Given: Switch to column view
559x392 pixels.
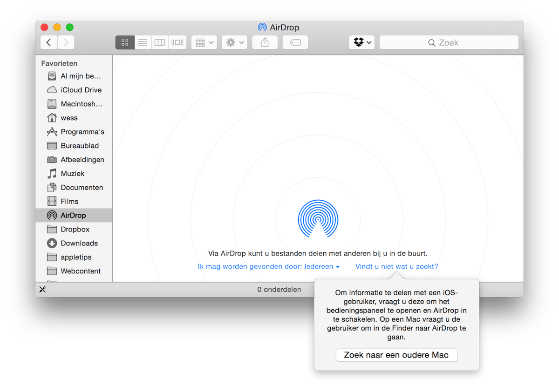Looking at the screenshot, I should point(160,42).
